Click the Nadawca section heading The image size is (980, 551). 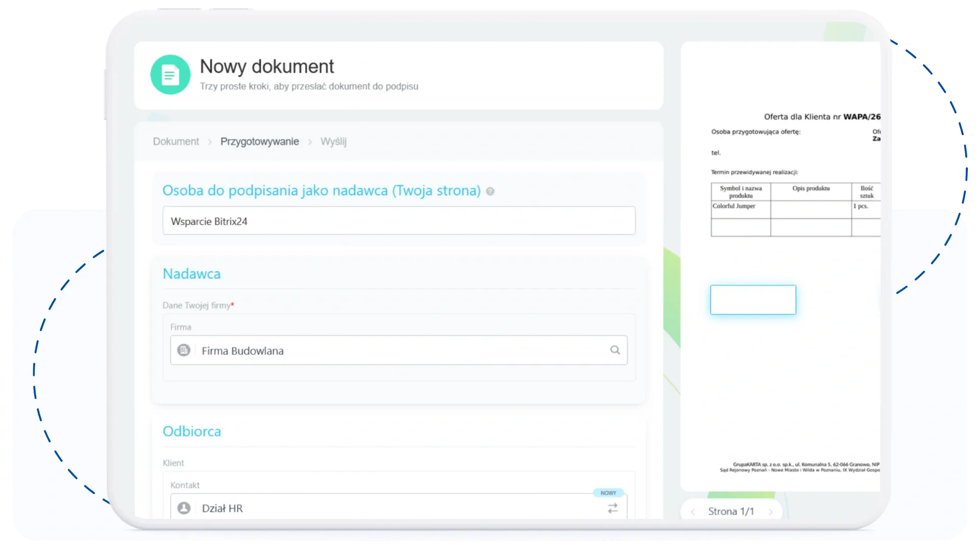pyautogui.click(x=191, y=274)
